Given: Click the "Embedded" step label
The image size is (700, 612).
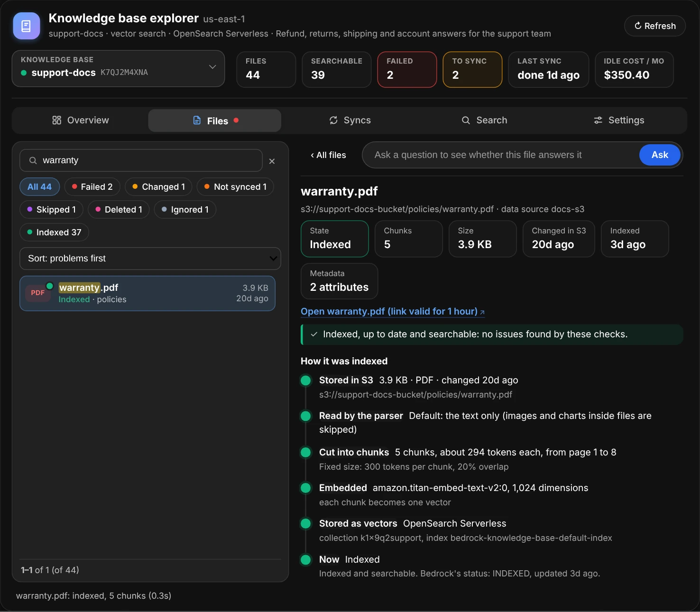Looking at the screenshot, I should (x=343, y=488).
